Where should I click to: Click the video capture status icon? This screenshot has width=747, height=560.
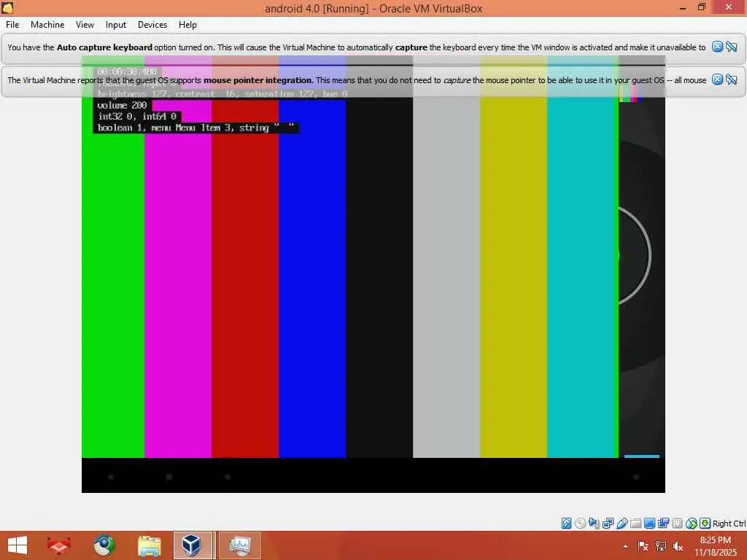click(x=663, y=524)
